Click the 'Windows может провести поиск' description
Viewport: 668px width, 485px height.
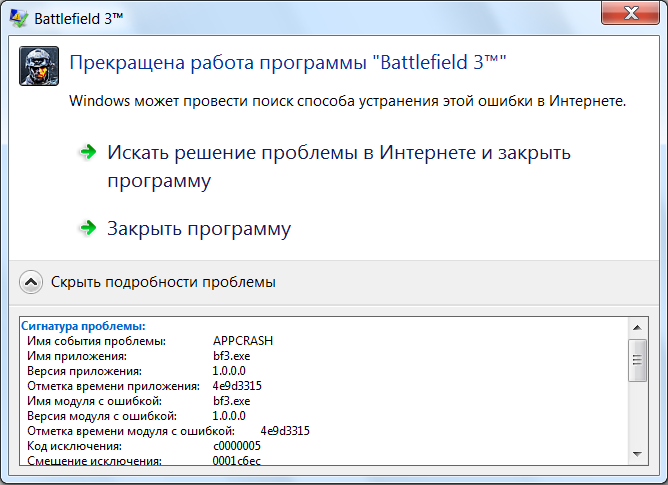click(348, 101)
